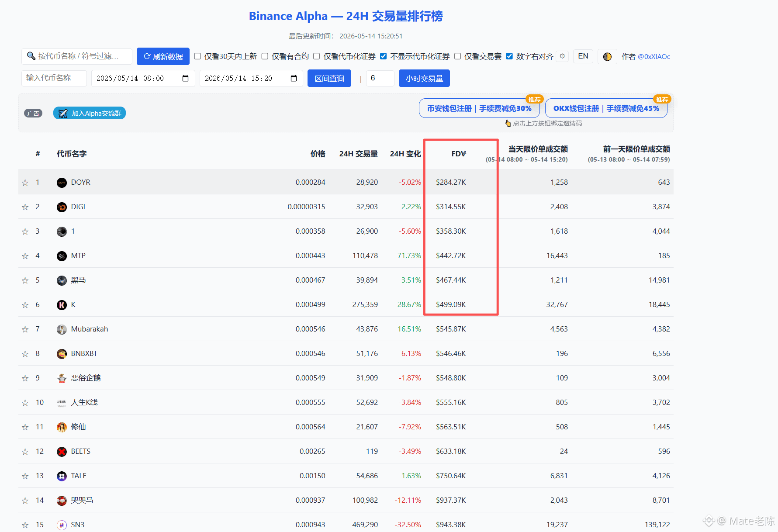The height and width of the screenshot is (532, 778).
Task: Join via 加入Alpha交流群 button
Action: tap(90, 113)
